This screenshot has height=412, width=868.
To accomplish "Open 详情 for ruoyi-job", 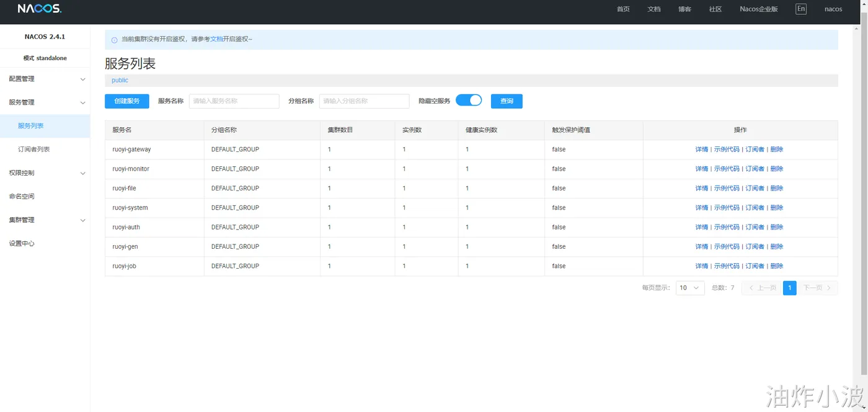I will point(702,266).
